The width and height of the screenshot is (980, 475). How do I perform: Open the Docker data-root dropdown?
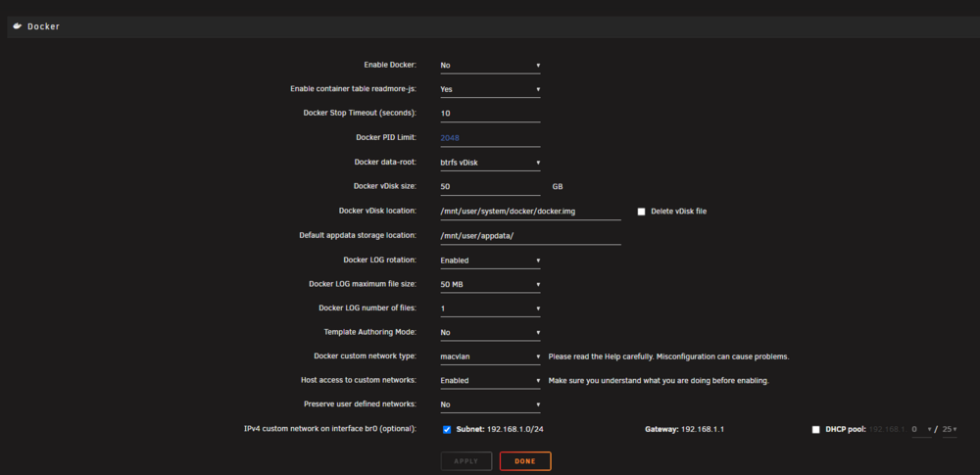pyautogui.click(x=490, y=163)
